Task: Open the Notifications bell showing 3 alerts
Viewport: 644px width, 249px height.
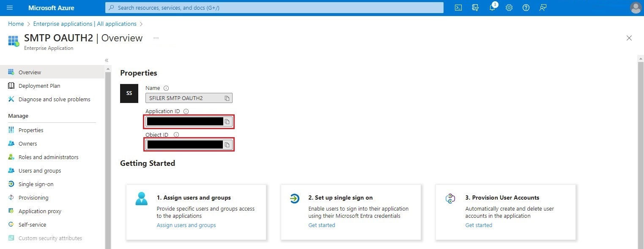Action: [492, 8]
